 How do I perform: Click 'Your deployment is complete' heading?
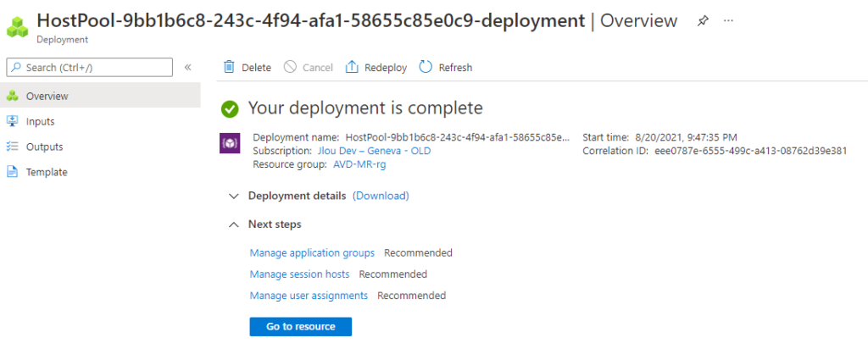pos(365,108)
